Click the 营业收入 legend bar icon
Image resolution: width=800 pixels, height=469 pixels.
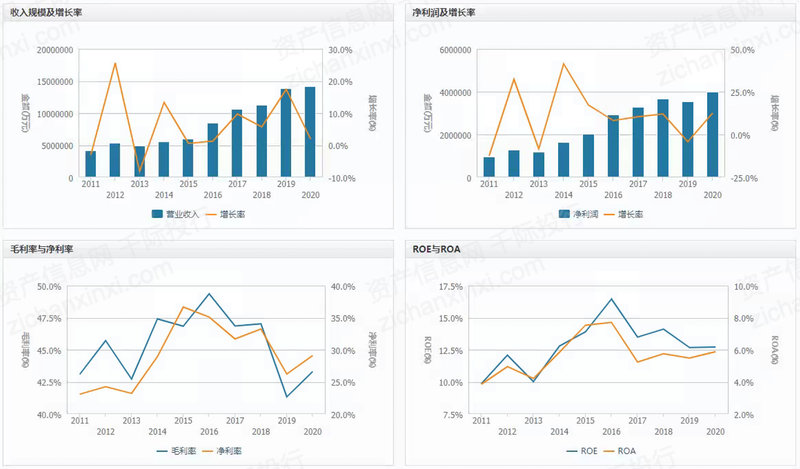pos(159,214)
